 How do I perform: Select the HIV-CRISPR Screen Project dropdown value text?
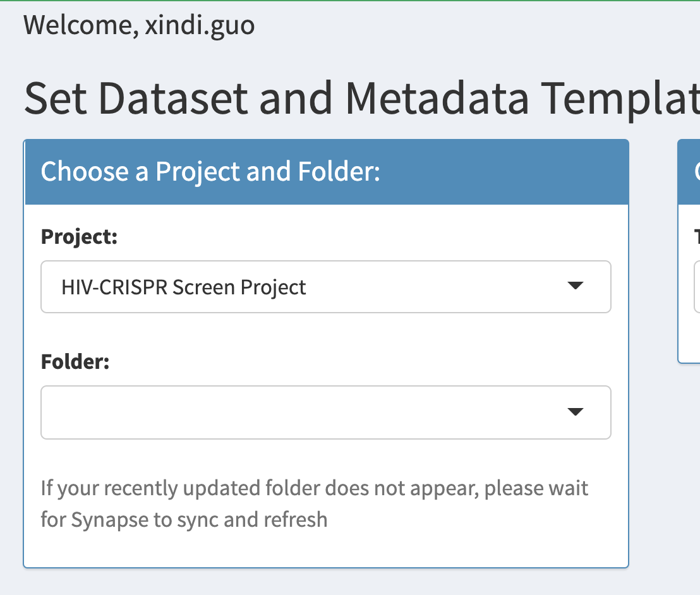click(183, 287)
